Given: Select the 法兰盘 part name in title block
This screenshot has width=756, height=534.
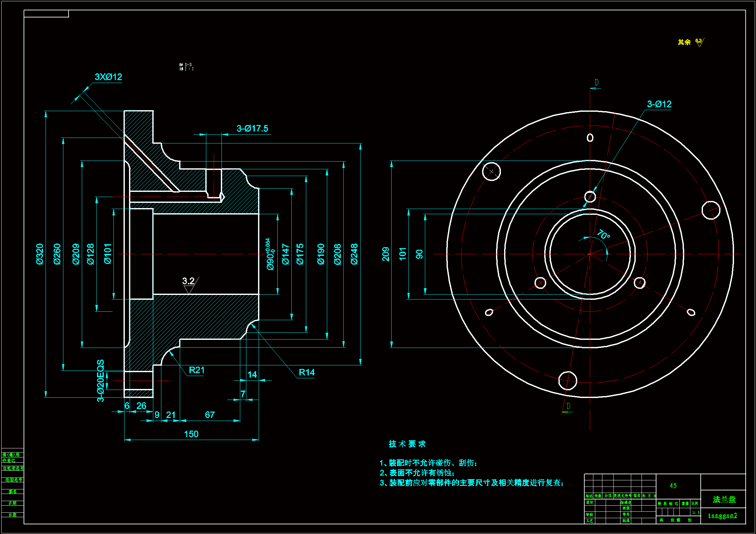Looking at the screenshot, I should (x=724, y=499).
